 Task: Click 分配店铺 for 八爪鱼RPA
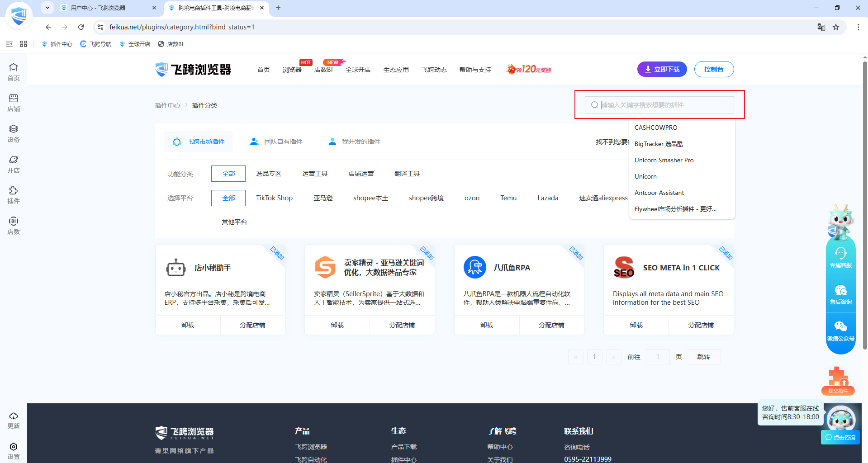pyautogui.click(x=551, y=325)
